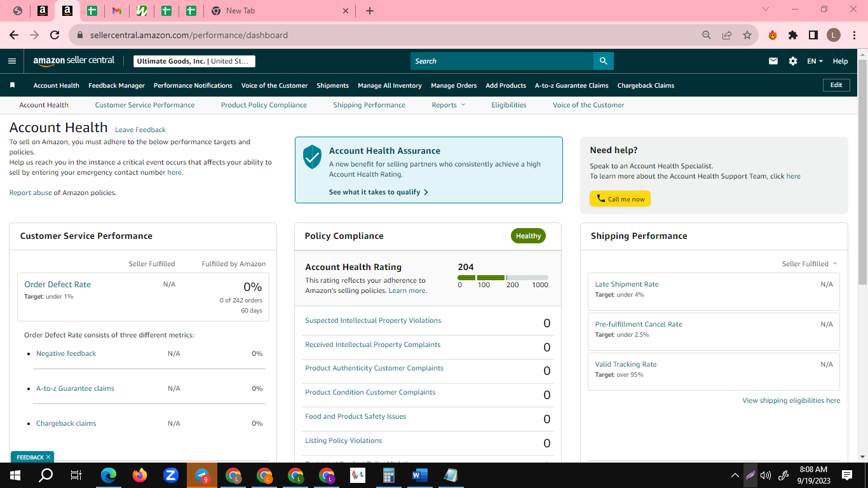Click the zoom magnifier in the address bar
The width and height of the screenshot is (868, 488).
[707, 35]
